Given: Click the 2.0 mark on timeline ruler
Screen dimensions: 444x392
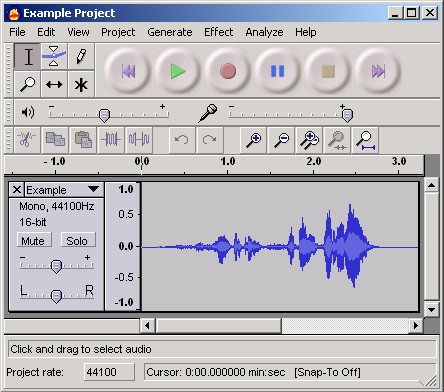Looking at the screenshot, I should 314,161.
